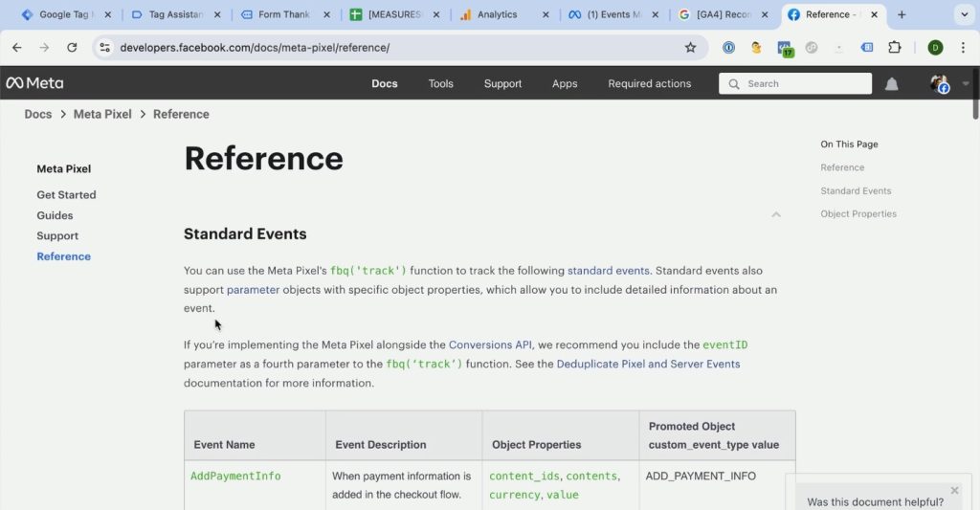Close the Events Manager tab

click(655, 14)
